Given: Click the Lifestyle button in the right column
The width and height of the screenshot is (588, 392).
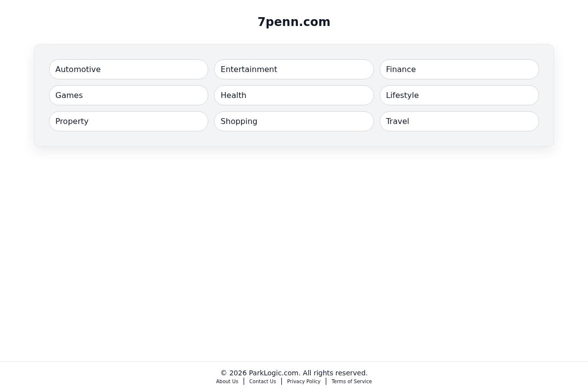Looking at the screenshot, I should (459, 95).
